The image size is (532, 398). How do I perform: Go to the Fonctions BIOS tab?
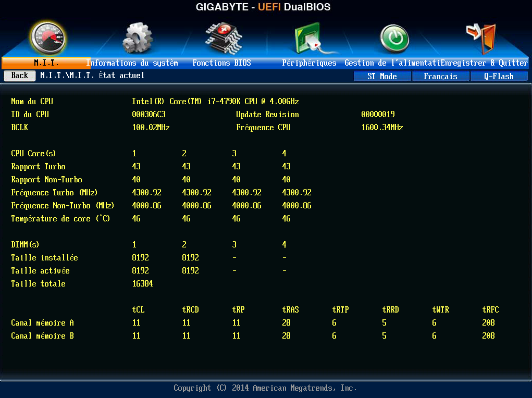click(x=221, y=63)
